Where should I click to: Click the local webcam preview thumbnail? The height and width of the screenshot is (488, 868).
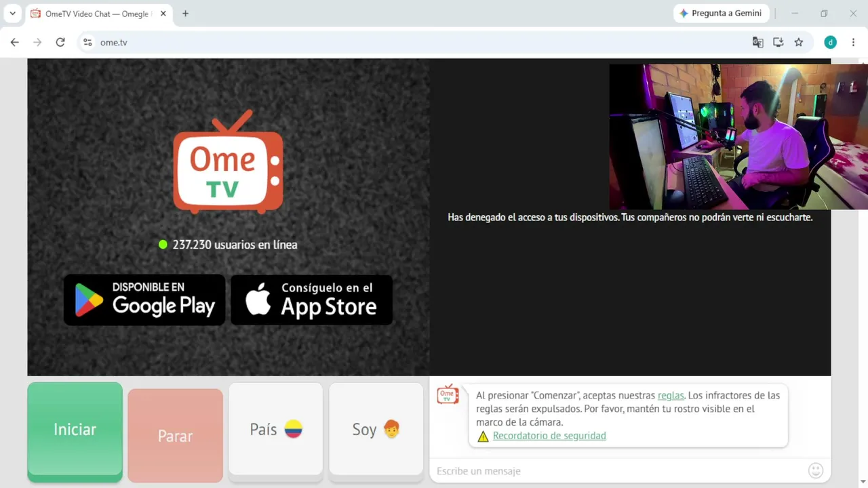(x=738, y=137)
